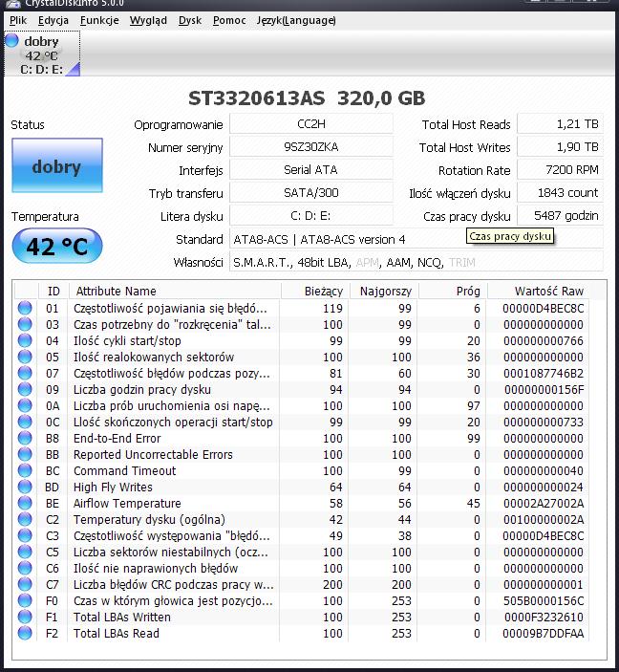619x672 pixels.
Task: Click the ID column header
Action: pyautogui.click(x=53, y=291)
